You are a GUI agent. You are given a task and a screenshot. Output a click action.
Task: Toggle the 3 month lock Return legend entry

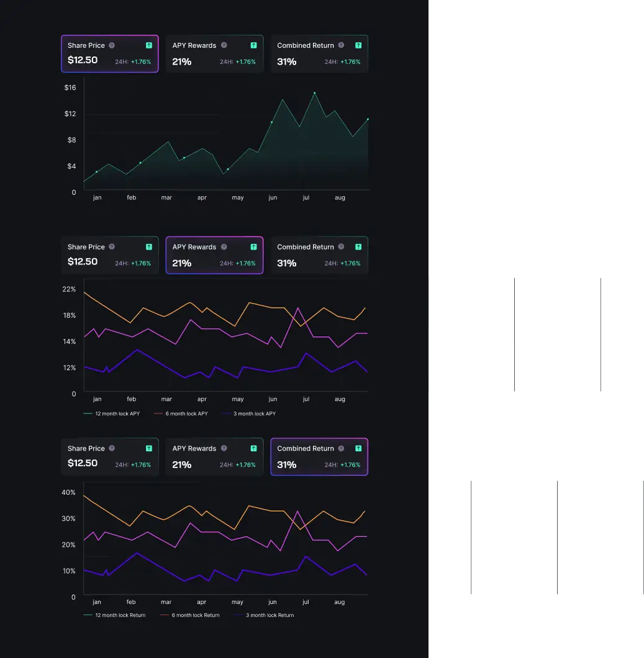pyautogui.click(x=264, y=615)
